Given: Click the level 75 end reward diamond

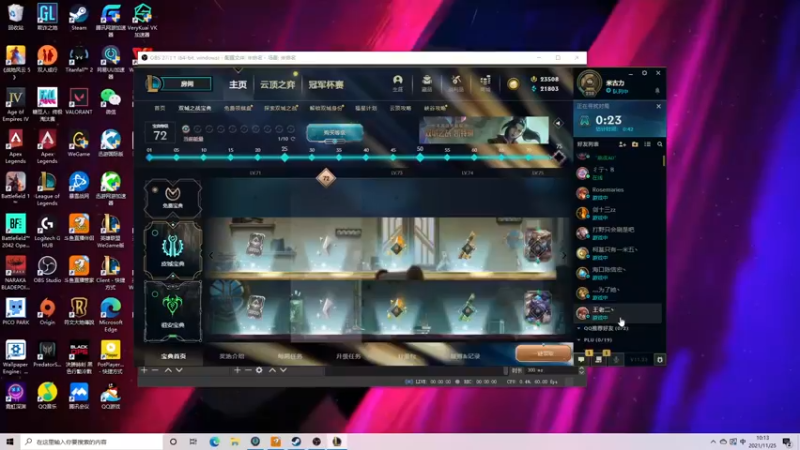Looking at the screenshot, I should coord(559,157).
